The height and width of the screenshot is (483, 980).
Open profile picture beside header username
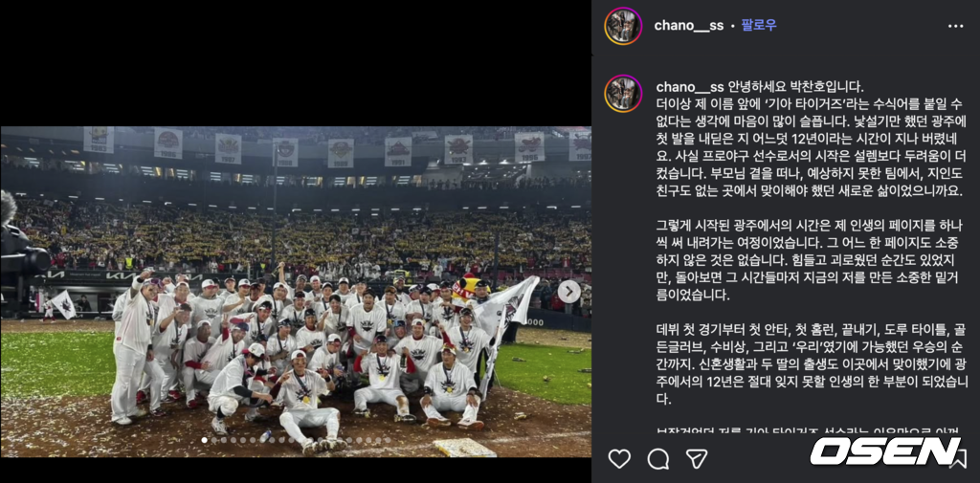tap(623, 26)
